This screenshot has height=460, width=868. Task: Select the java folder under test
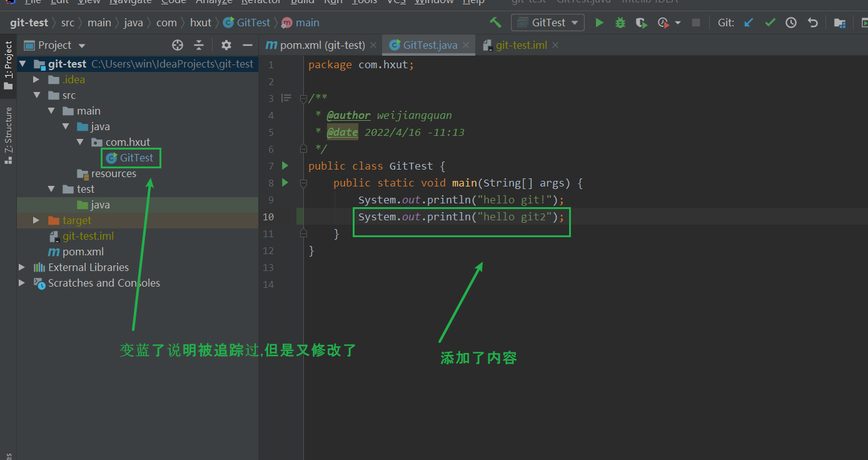pyautogui.click(x=93, y=205)
